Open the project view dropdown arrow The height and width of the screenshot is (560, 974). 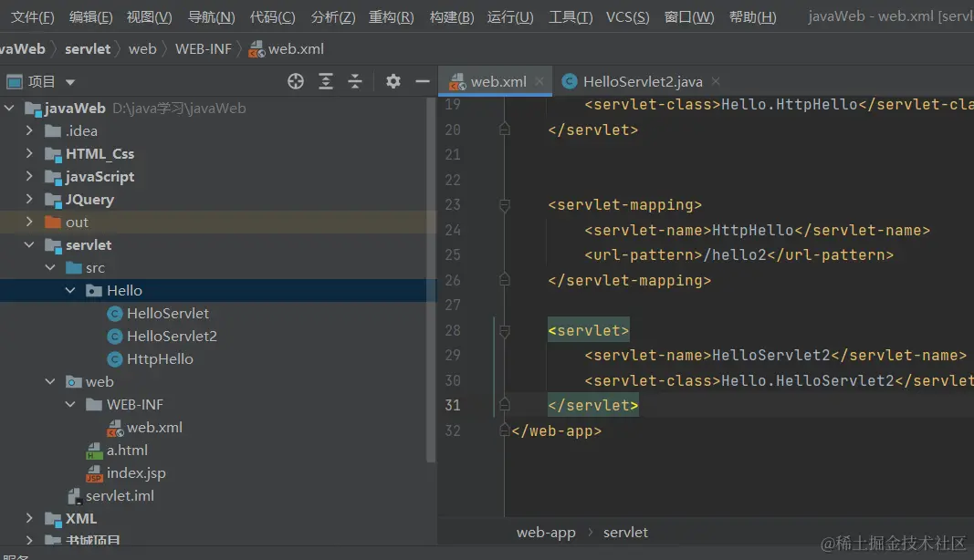coord(70,82)
